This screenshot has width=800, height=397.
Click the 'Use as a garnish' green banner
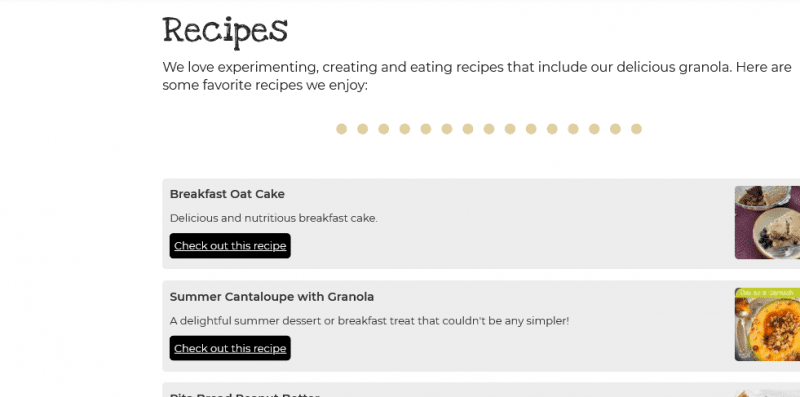767,293
